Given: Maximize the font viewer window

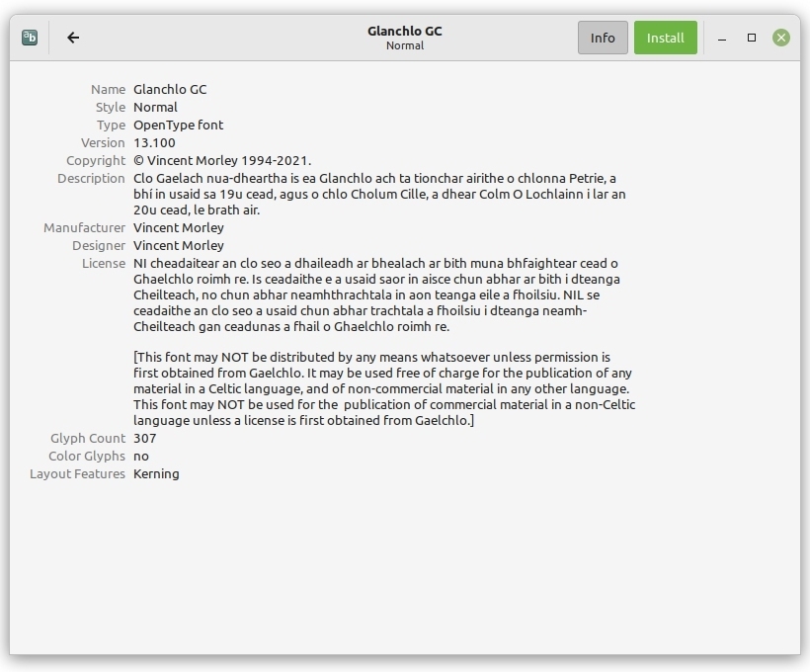Looking at the screenshot, I should pyautogui.click(x=752, y=38).
